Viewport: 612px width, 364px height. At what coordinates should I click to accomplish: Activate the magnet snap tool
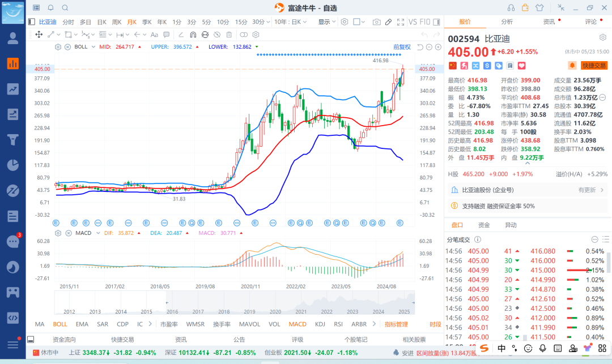193,35
